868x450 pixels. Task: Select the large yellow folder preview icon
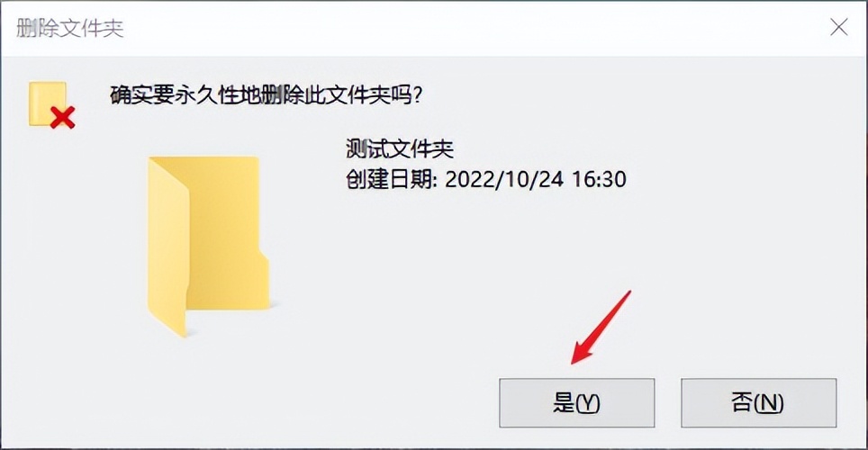(208, 247)
